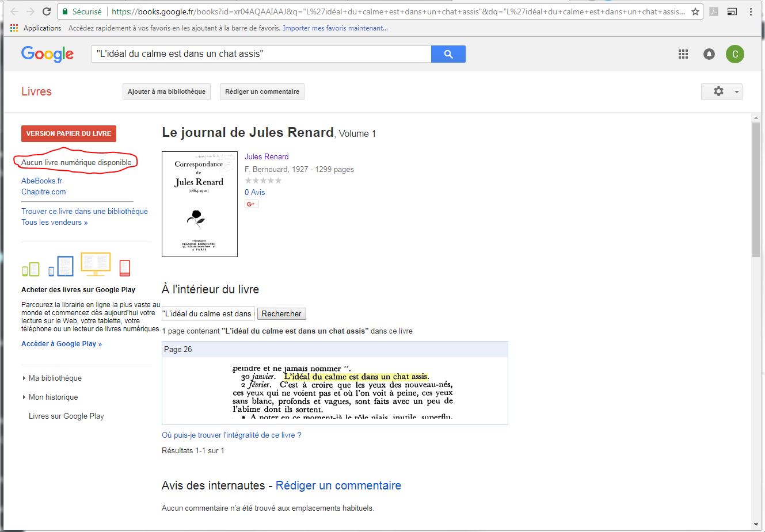Click the Google logo

[x=48, y=54]
